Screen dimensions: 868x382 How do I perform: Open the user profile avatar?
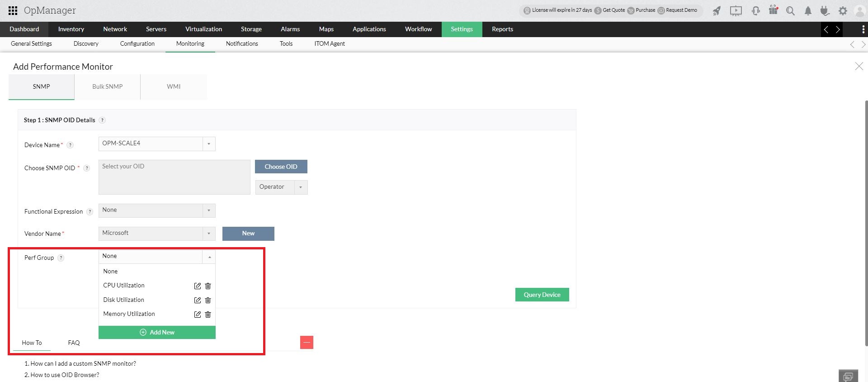pos(859,11)
